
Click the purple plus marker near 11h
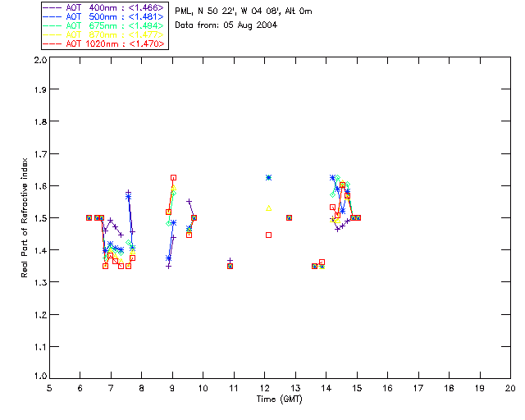coord(230,261)
